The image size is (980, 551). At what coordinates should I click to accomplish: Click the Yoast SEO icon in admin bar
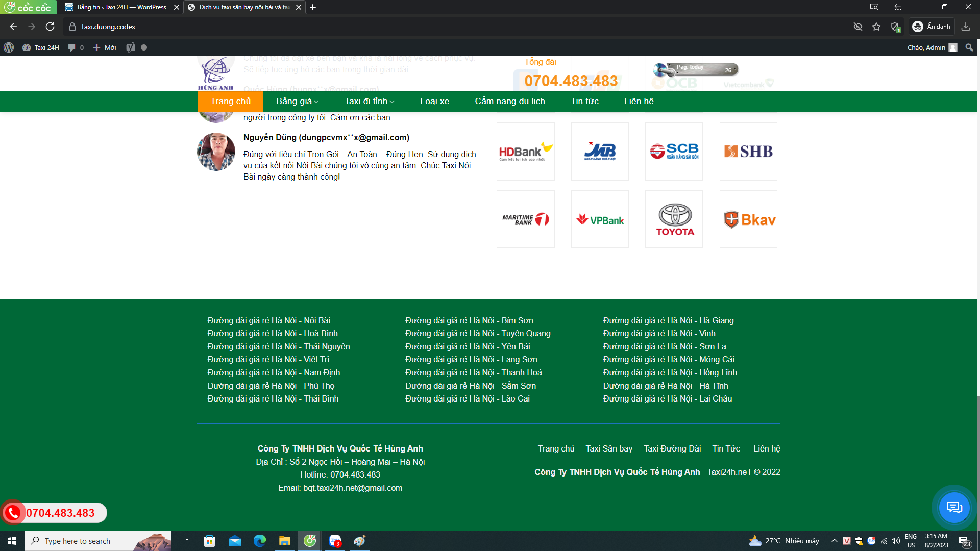[x=131, y=47]
